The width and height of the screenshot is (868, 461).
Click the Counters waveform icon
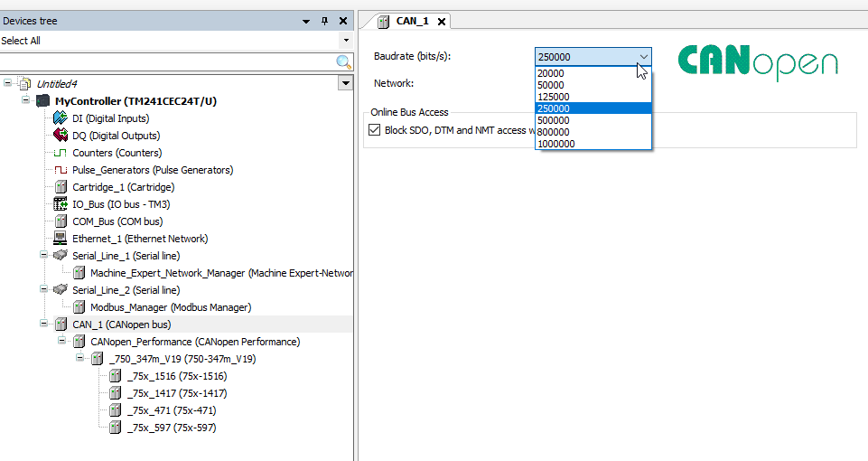pyautogui.click(x=61, y=153)
